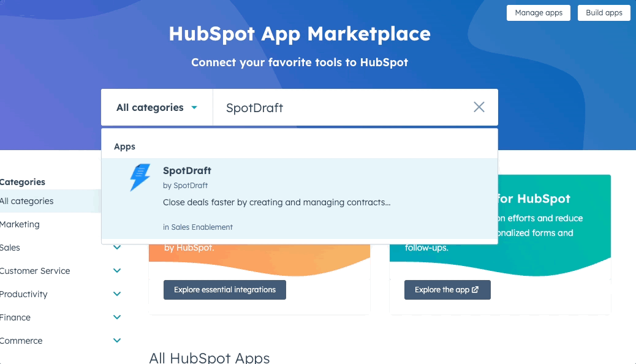Click the Build apps button
Viewport: 636px width, 364px height.
604,13
